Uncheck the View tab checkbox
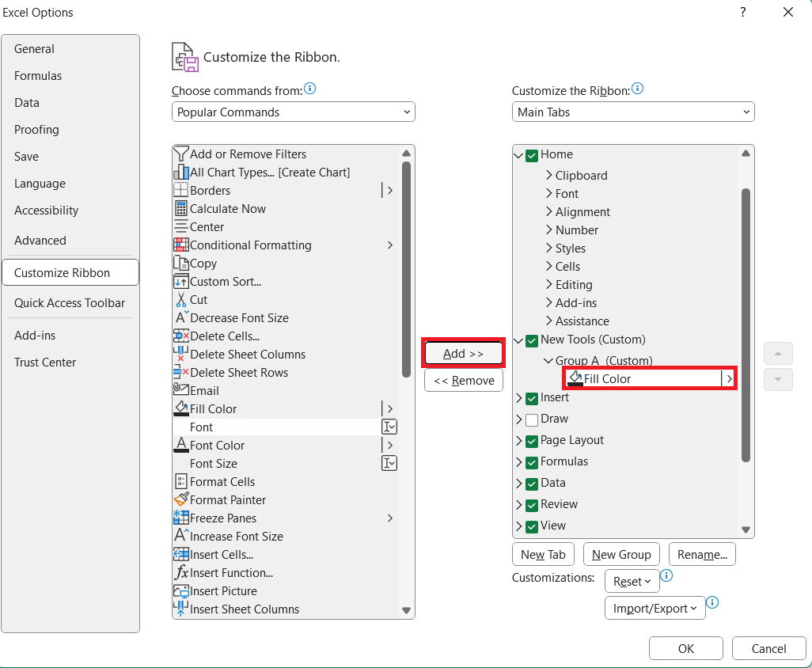The image size is (812, 668). 531,526
